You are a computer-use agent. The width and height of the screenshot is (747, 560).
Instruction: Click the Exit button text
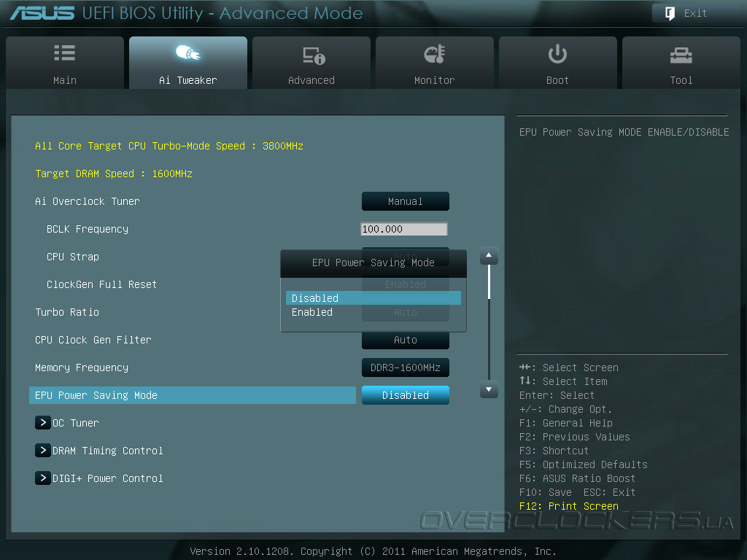pos(695,13)
